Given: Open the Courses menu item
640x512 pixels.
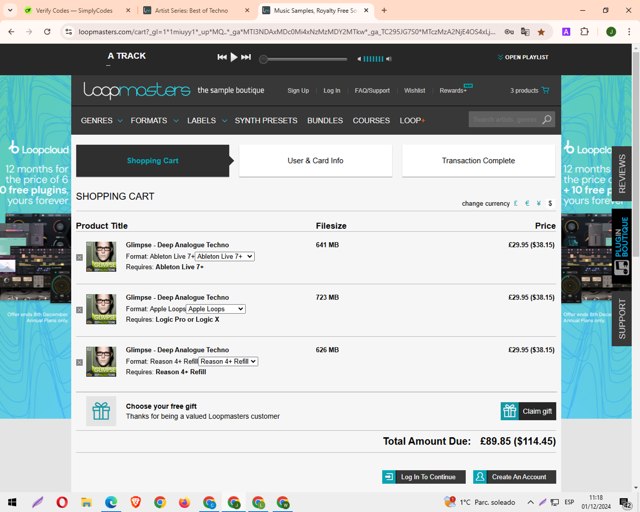Looking at the screenshot, I should coord(371,120).
